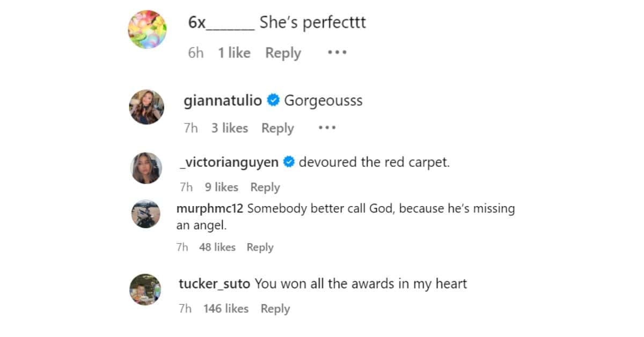Open the verified badge next to giannatulio
Image resolution: width=644 pixels, height=337 pixels.
(274, 99)
